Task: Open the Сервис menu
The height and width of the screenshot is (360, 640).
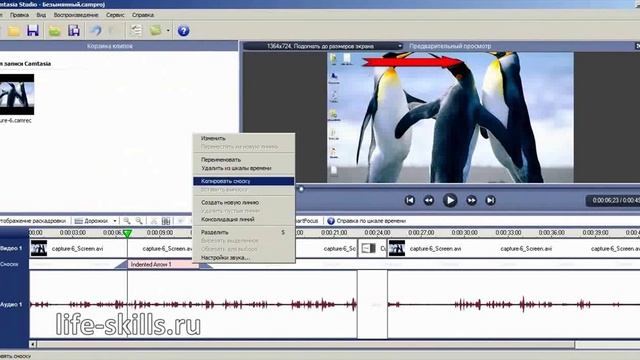Action: point(115,15)
